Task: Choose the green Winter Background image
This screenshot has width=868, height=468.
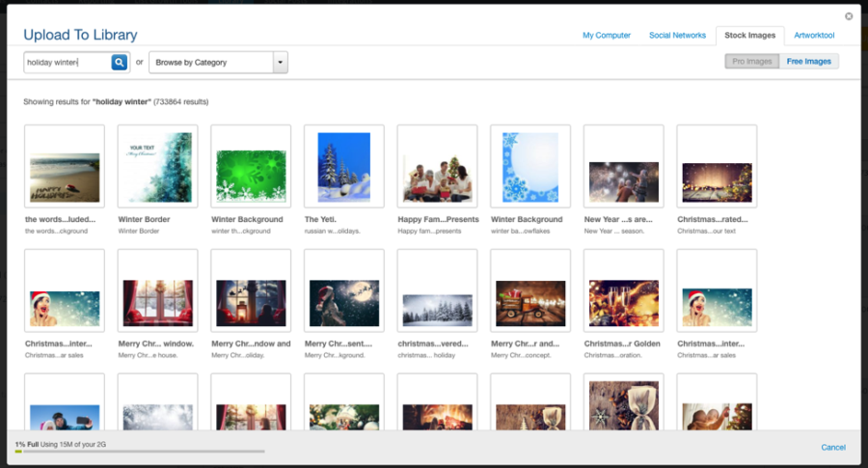Action: (x=251, y=166)
